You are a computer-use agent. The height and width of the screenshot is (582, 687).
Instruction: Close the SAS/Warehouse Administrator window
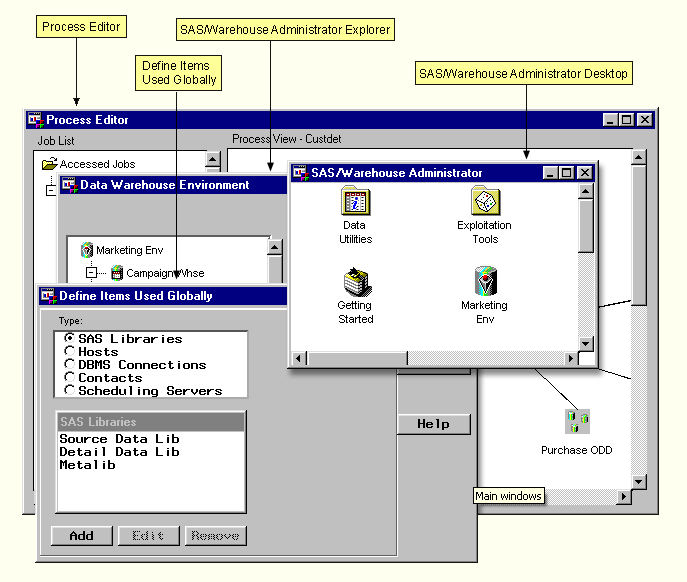[585, 173]
